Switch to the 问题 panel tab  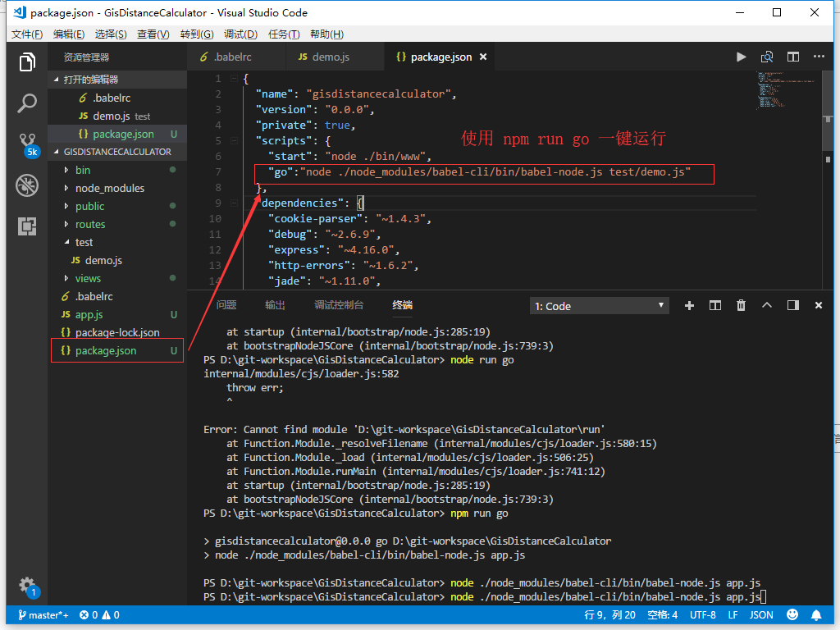pos(226,305)
